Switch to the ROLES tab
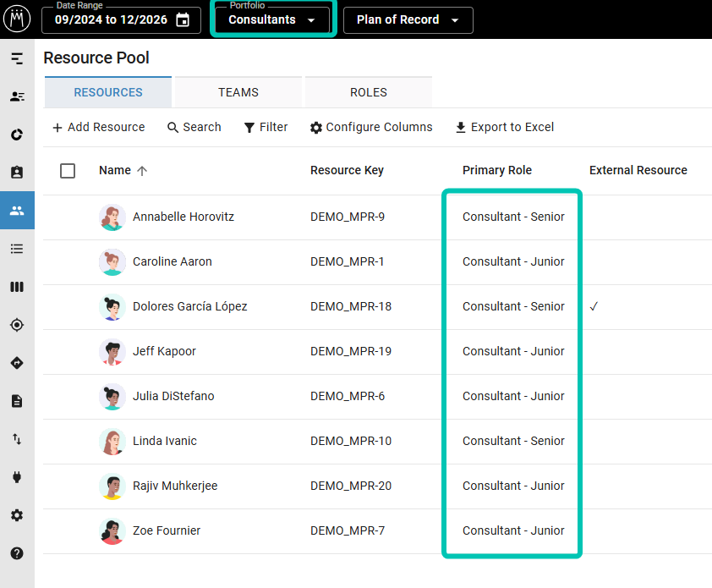 pos(368,92)
